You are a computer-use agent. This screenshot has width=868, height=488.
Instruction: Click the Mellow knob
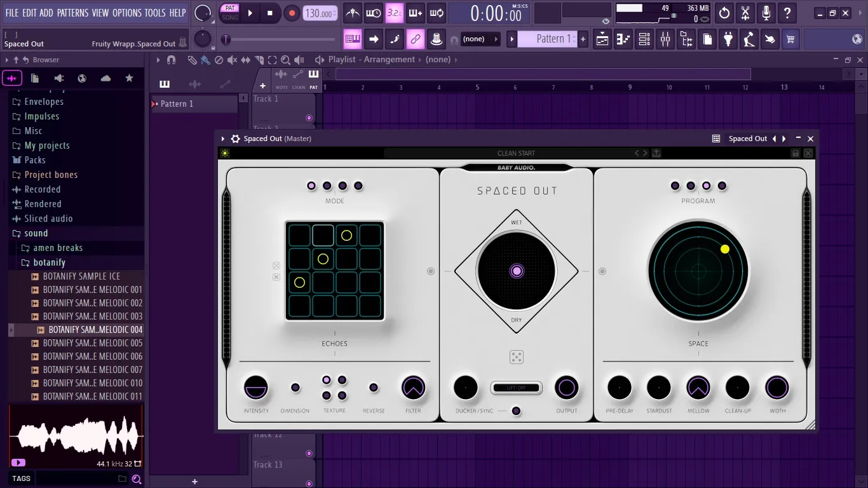point(698,388)
